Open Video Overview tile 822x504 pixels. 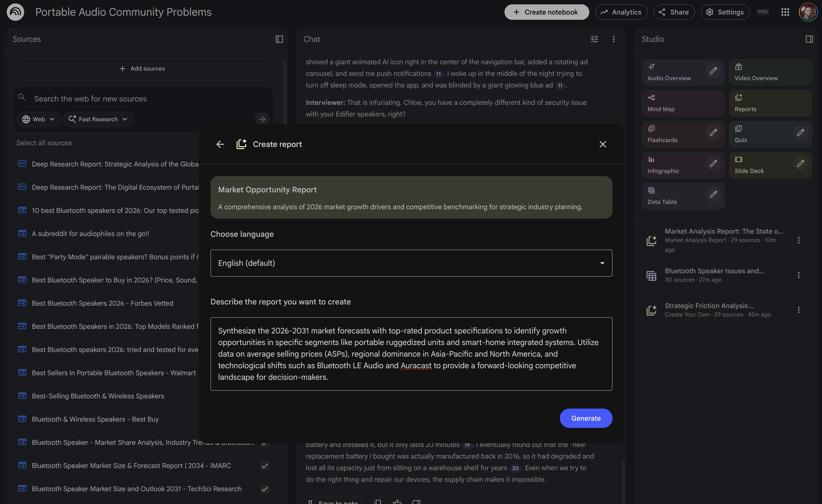(x=770, y=72)
